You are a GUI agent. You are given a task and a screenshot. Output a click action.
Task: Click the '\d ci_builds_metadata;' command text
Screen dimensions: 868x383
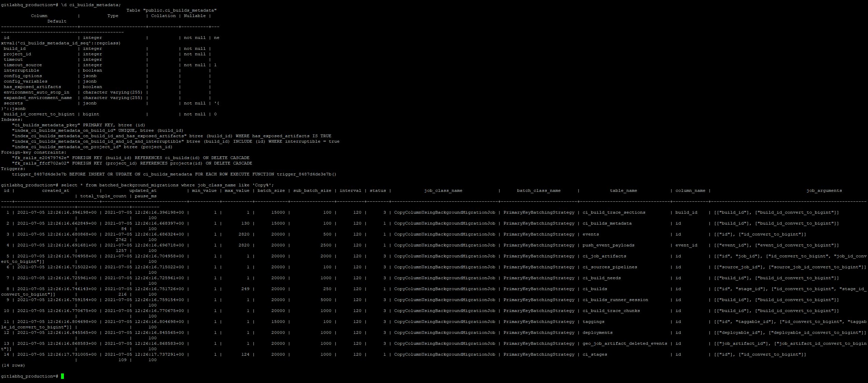coord(91,5)
